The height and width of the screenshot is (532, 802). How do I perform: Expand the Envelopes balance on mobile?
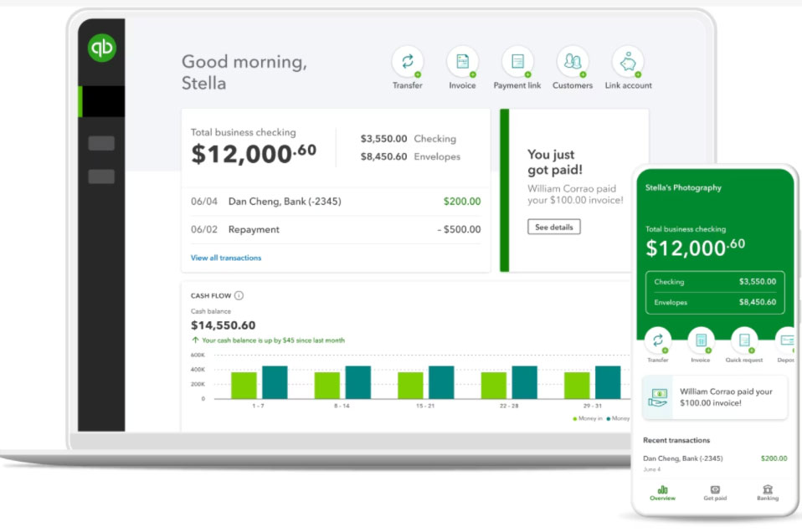[714, 303]
